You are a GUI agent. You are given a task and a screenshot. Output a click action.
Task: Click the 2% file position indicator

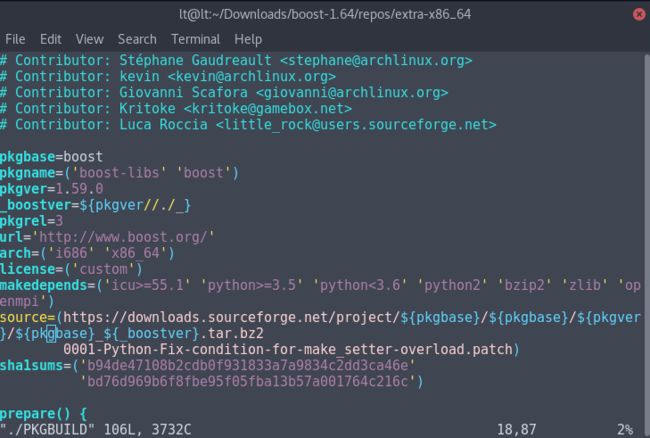625,430
